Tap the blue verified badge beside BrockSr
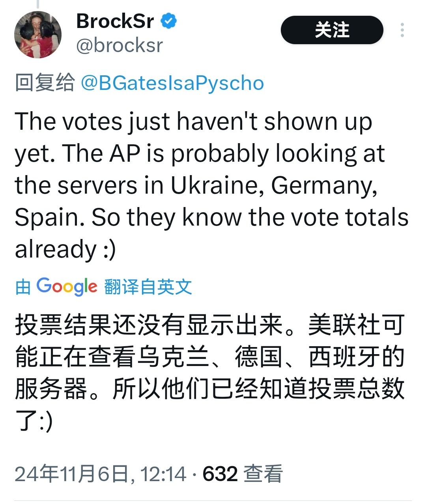 [x=168, y=21]
